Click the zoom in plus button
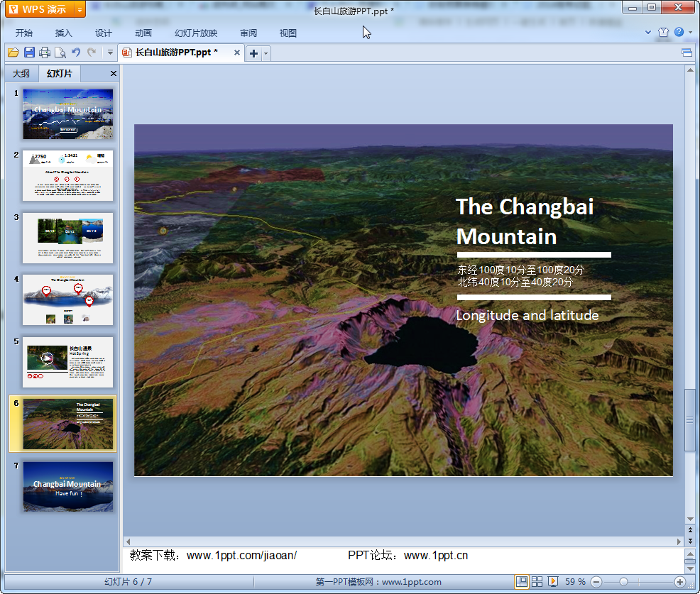The height and width of the screenshot is (594, 700). 679,582
